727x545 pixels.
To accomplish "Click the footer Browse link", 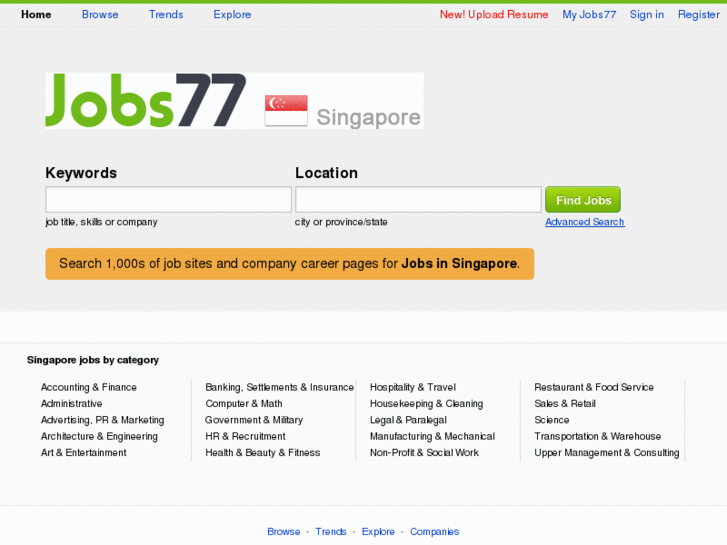I will 284,532.
